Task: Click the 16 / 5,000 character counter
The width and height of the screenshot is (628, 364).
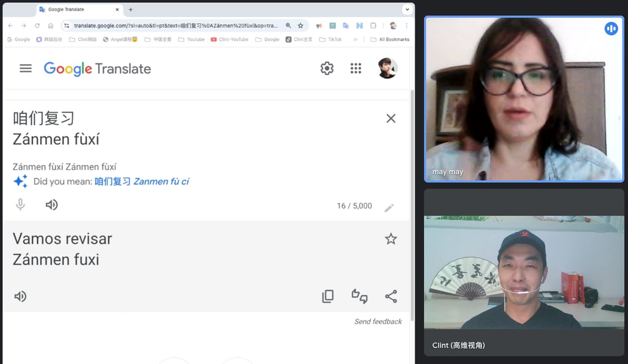Action: click(354, 206)
